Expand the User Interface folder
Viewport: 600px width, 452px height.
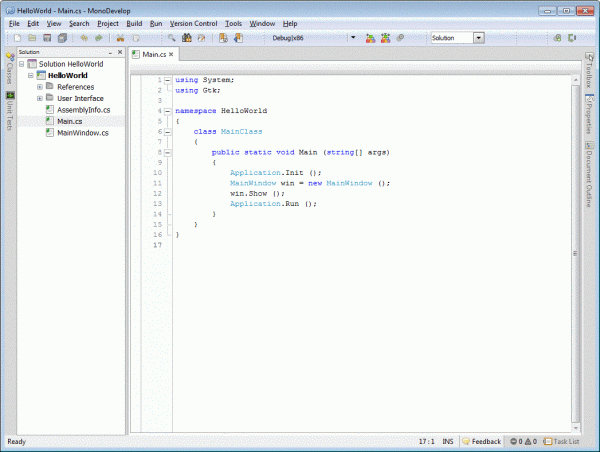click(x=40, y=98)
